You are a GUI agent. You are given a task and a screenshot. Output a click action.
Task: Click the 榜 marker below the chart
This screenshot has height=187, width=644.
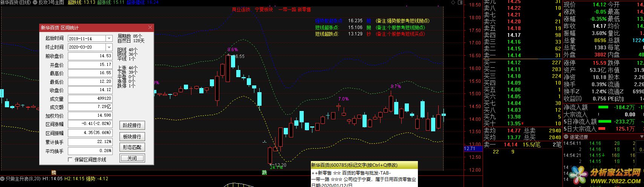(54, 173)
